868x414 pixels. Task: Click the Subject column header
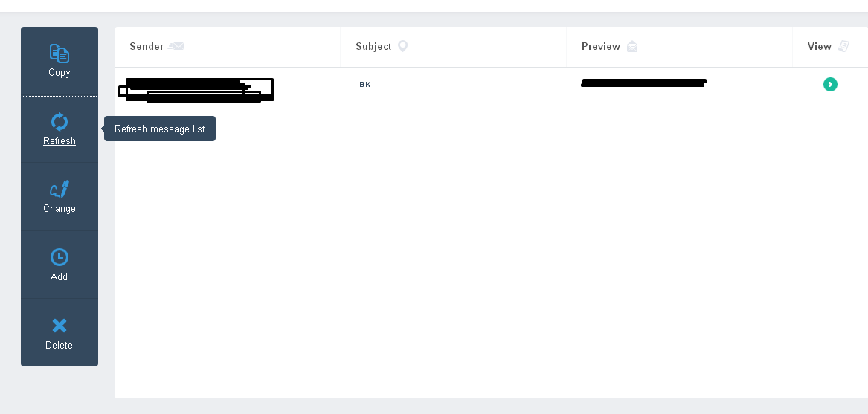[x=373, y=47]
